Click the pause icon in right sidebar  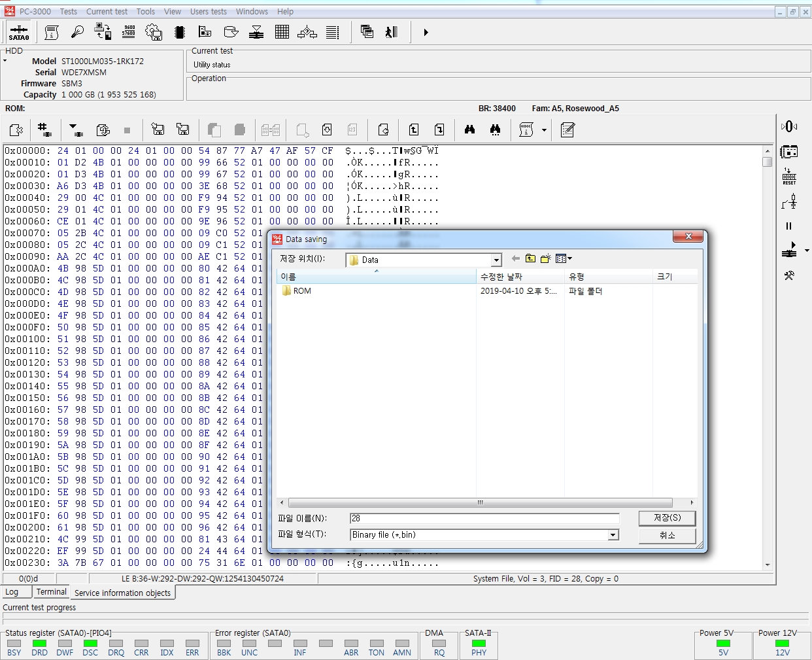tap(788, 226)
